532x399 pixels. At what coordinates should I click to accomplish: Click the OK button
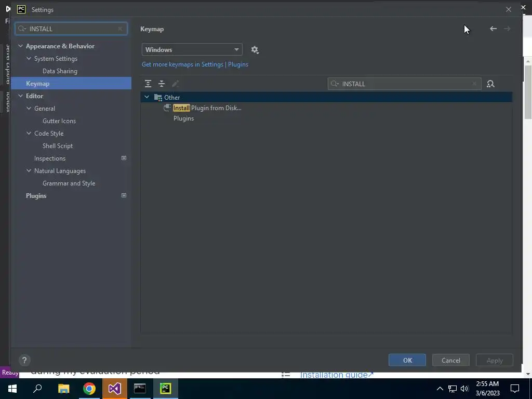(407, 361)
